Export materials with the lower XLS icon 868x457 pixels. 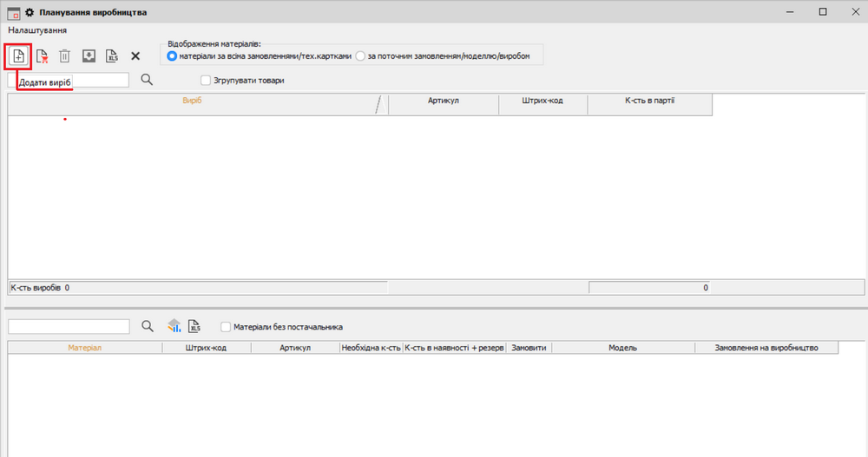[194, 326]
